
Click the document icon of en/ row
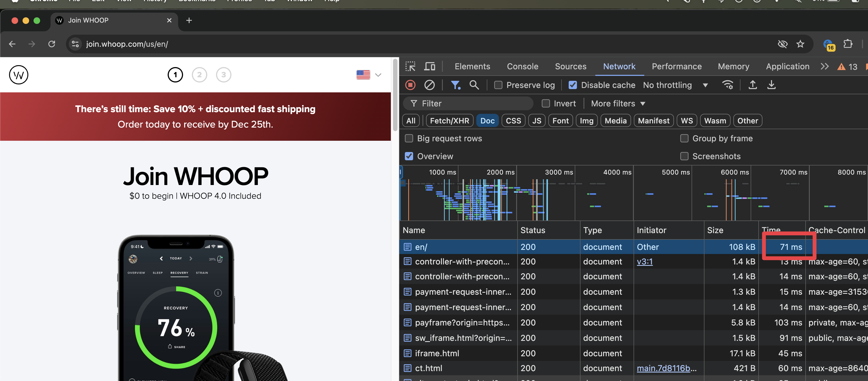tap(407, 247)
